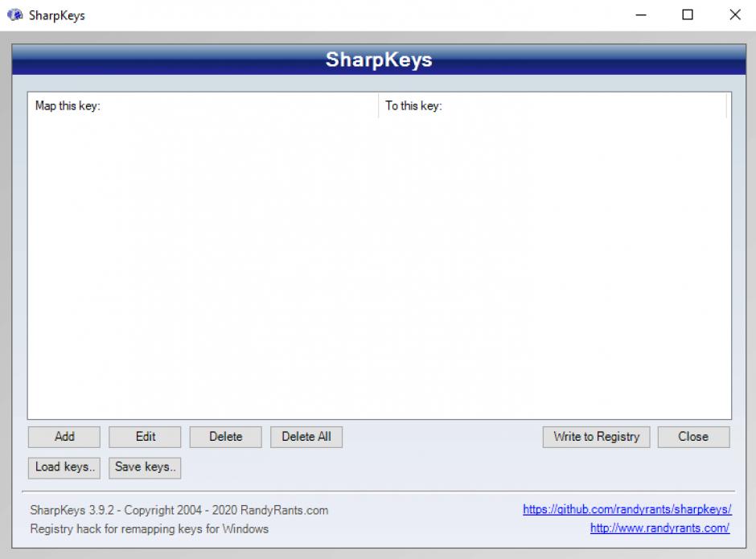756x559 pixels.
Task: Click the SharpKeys blue banner heading
Action: 379,60
